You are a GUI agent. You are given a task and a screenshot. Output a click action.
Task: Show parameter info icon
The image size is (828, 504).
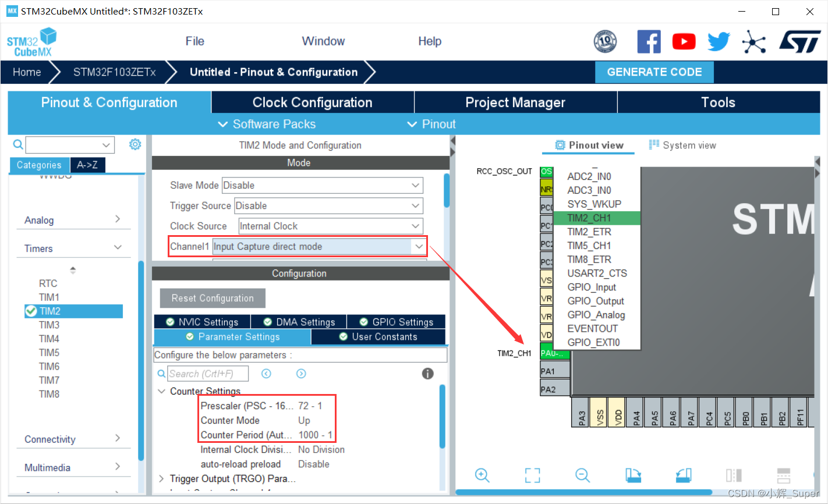pos(428,374)
